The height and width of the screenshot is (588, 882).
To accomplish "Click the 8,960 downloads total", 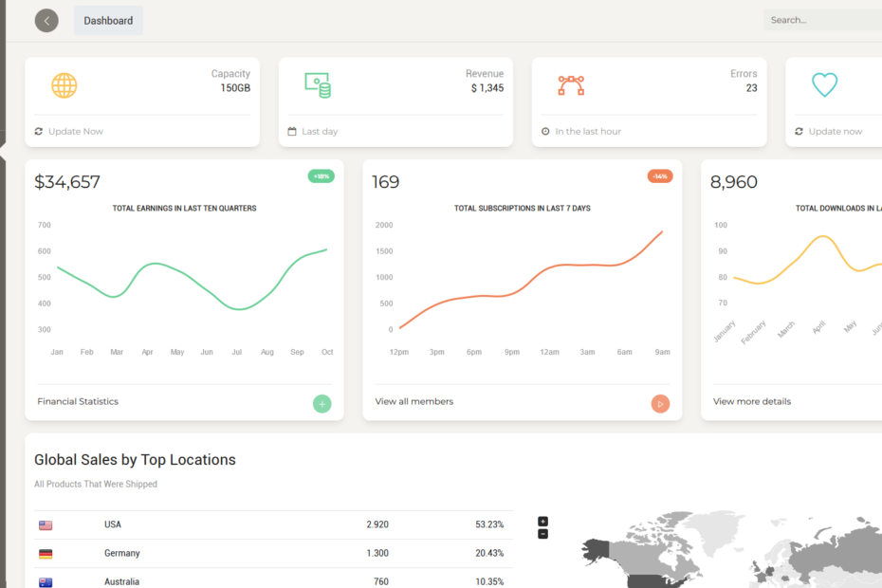I will click(x=733, y=182).
